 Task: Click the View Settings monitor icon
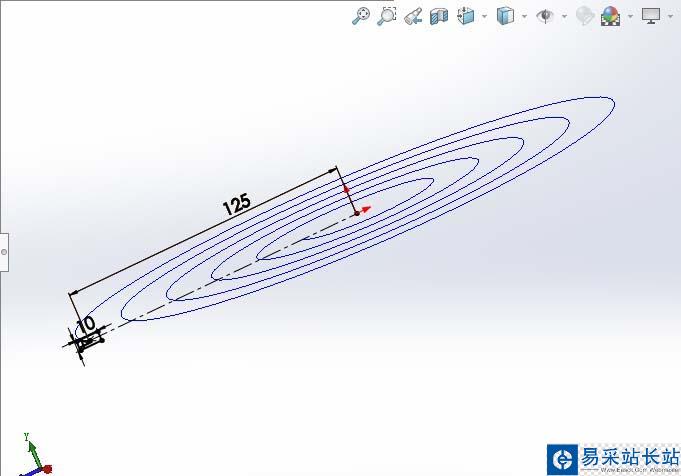pos(651,16)
